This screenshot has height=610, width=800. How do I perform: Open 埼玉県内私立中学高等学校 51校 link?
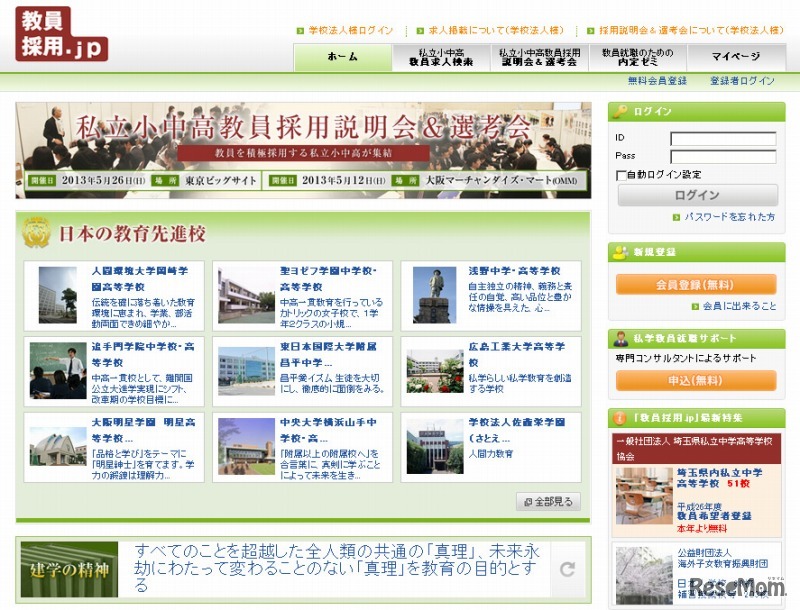click(720, 478)
